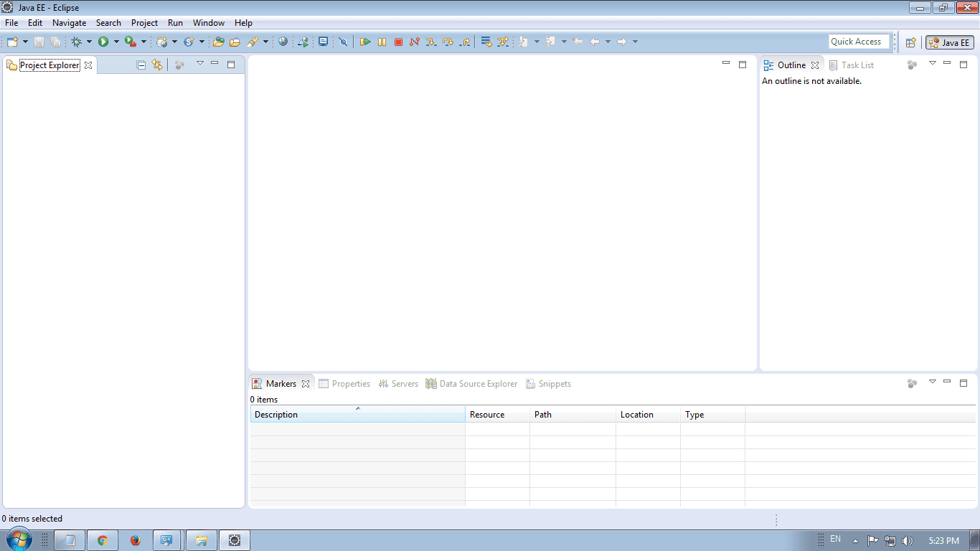The image size is (980, 551).
Task: Click the Path column header
Action: (573, 415)
